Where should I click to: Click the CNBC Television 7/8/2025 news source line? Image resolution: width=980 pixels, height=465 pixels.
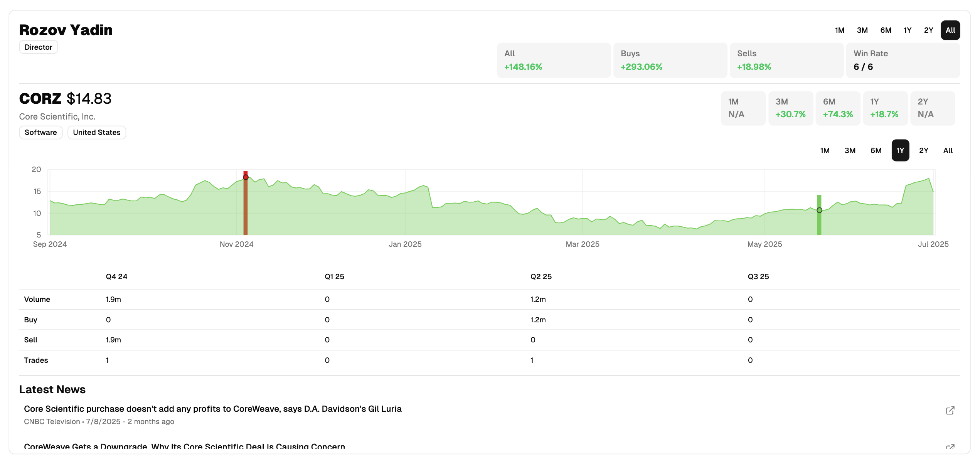tap(99, 421)
